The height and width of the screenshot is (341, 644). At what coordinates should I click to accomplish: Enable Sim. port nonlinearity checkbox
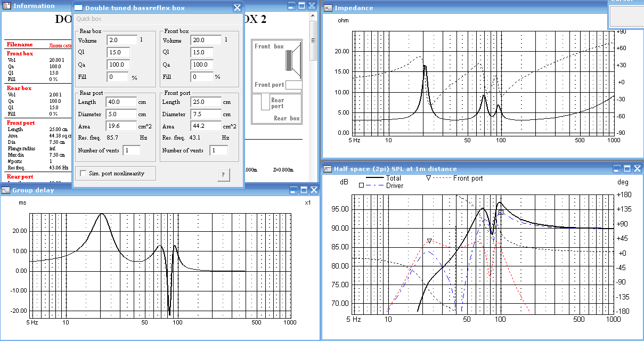(83, 173)
